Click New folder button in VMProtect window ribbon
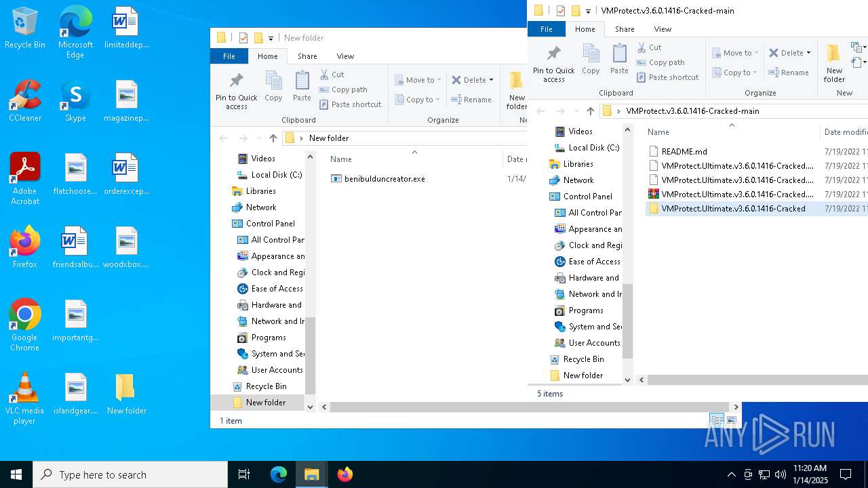 [x=834, y=63]
